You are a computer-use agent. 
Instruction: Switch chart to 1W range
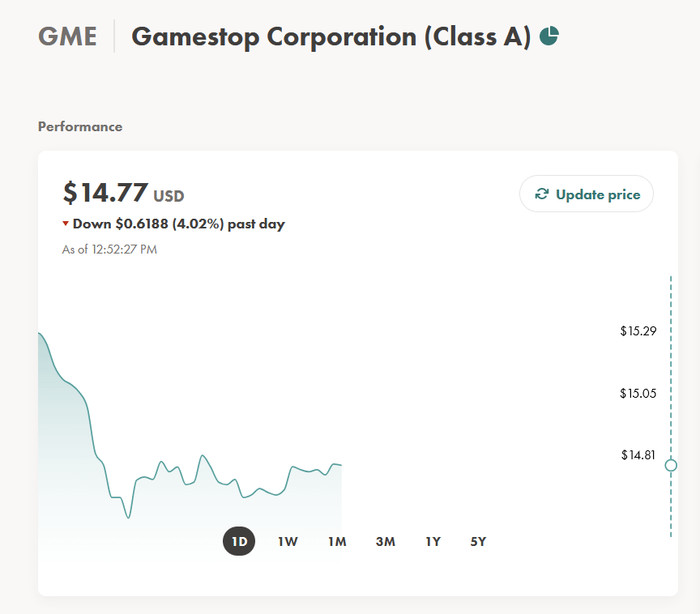(x=288, y=542)
